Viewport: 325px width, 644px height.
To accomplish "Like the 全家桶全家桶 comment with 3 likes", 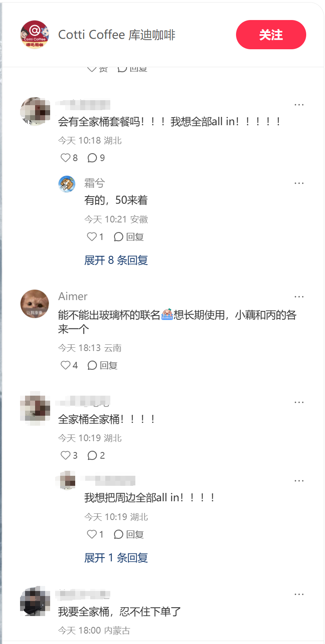I will pyautogui.click(x=69, y=455).
